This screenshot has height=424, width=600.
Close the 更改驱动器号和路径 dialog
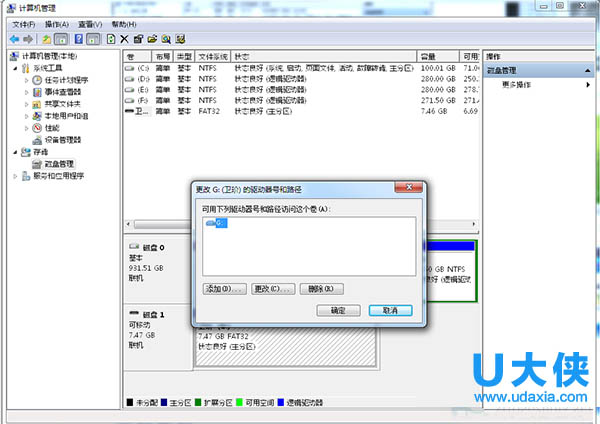[x=409, y=187]
